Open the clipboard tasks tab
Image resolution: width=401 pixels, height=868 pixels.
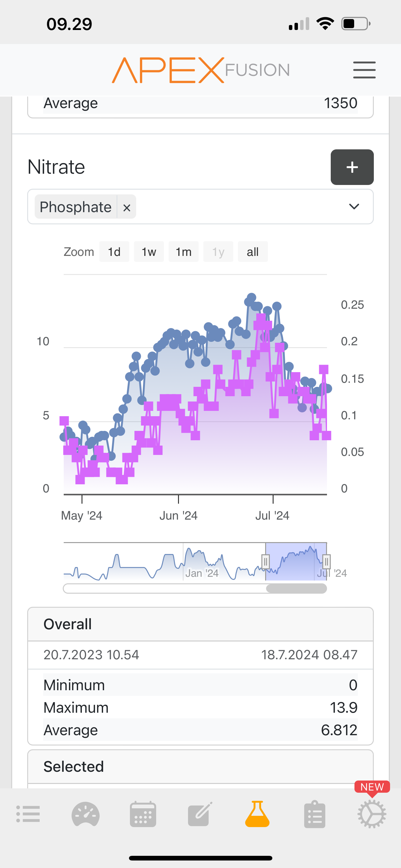coord(314,814)
